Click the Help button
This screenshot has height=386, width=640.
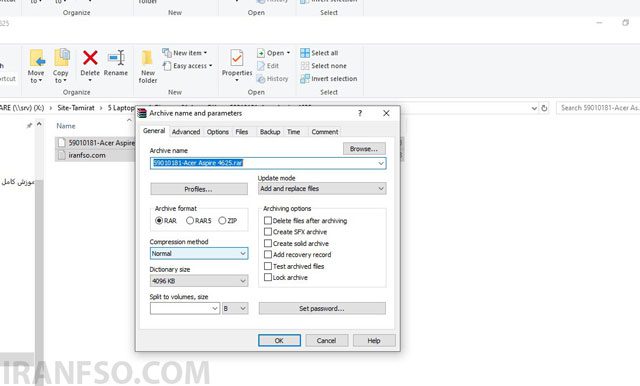coord(374,340)
